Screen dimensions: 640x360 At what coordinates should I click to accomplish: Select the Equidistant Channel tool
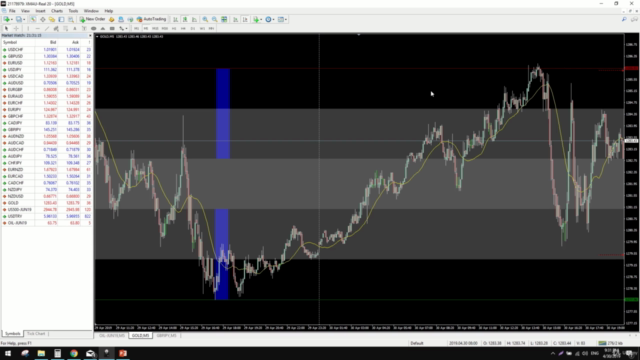pyautogui.click(x=56, y=29)
